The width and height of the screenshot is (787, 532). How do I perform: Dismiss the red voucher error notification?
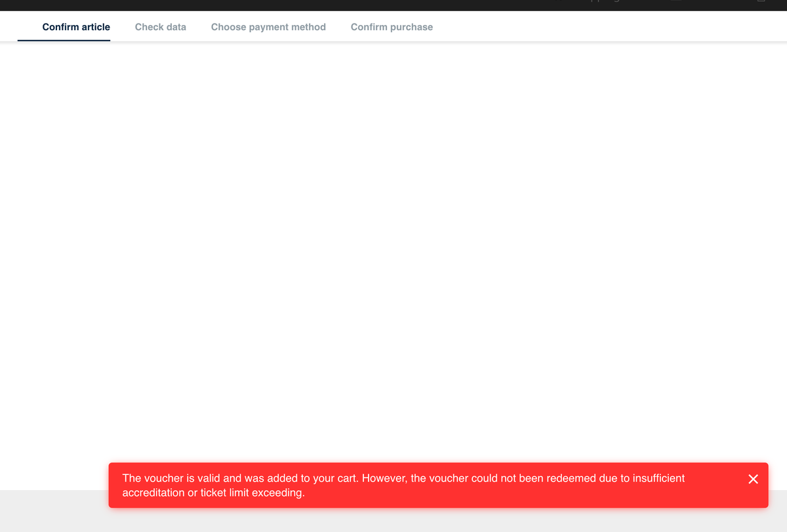click(x=753, y=479)
